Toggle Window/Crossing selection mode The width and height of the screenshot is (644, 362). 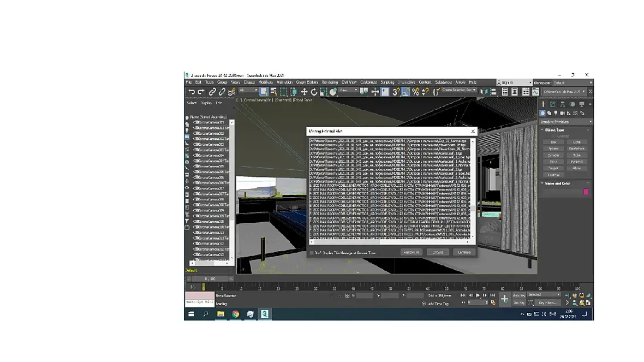coord(293,92)
